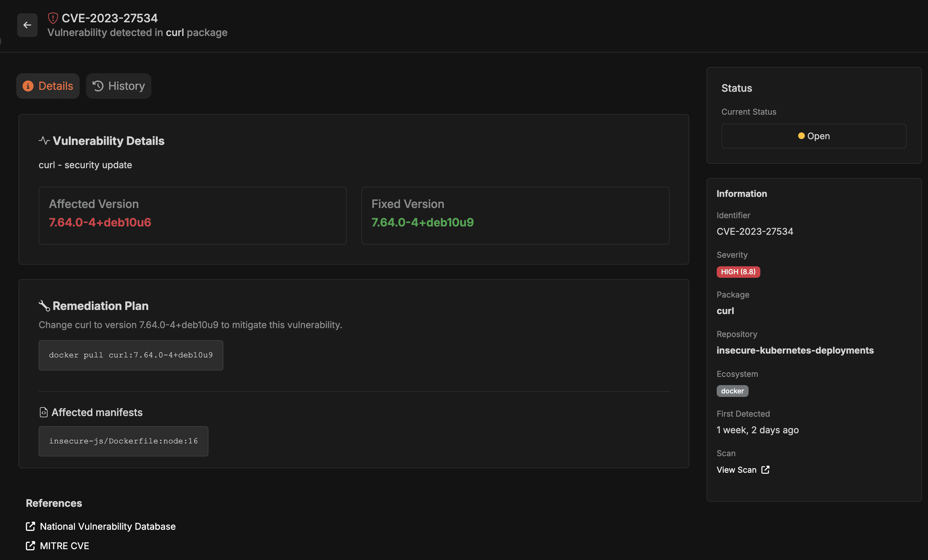This screenshot has height=560, width=928.
Task: Open the MITRE CVE reference link
Action: [x=64, y=546]
